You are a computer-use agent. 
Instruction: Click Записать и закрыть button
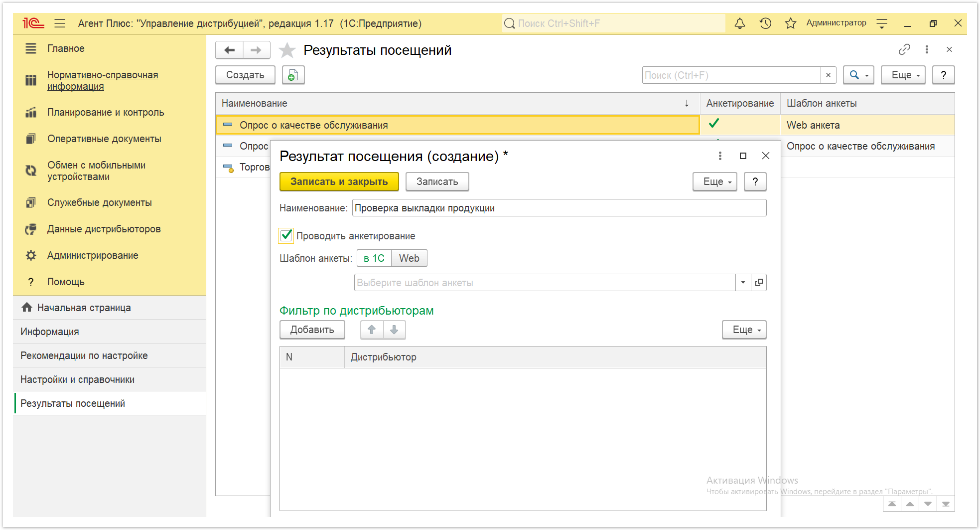click(x=339, y=181)
